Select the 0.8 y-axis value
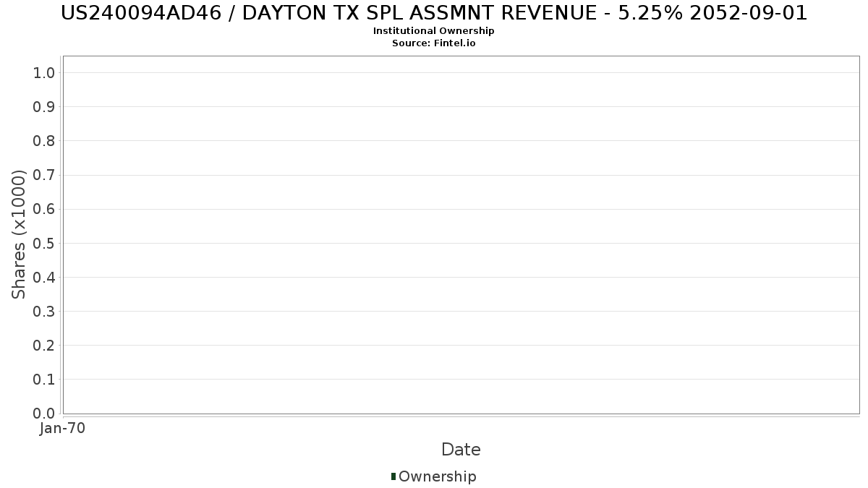Image resolution: width=868 pixels, height=488 pixels. tap(44, 141)
